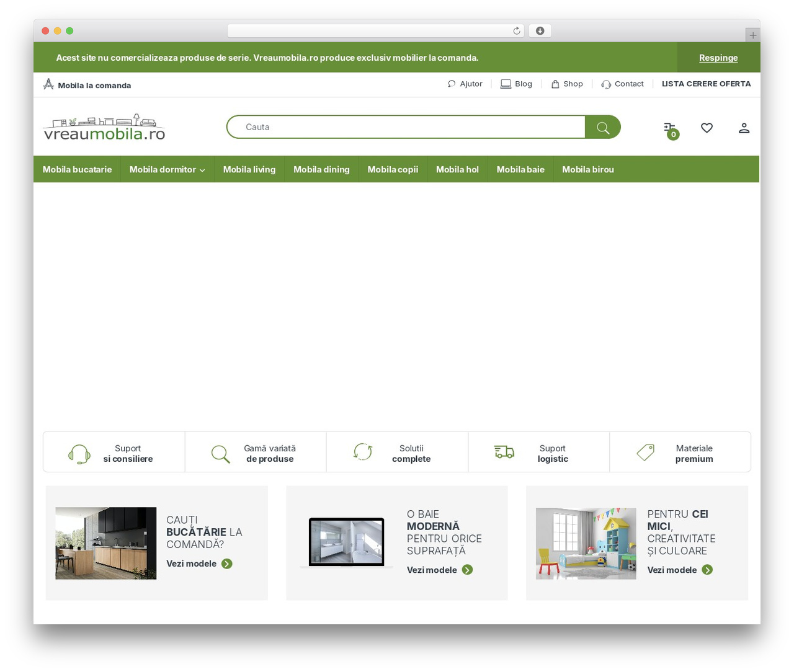Open the bathroom monitor thumbnail
794x672 pixels.
[346, 542]
